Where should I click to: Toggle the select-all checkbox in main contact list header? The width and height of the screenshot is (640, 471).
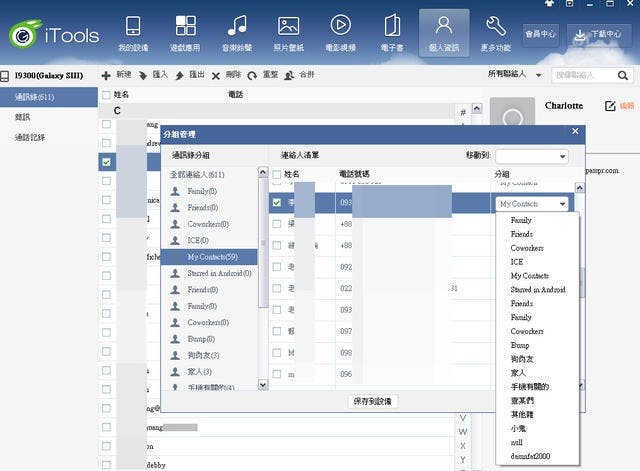tap(106, 95)
